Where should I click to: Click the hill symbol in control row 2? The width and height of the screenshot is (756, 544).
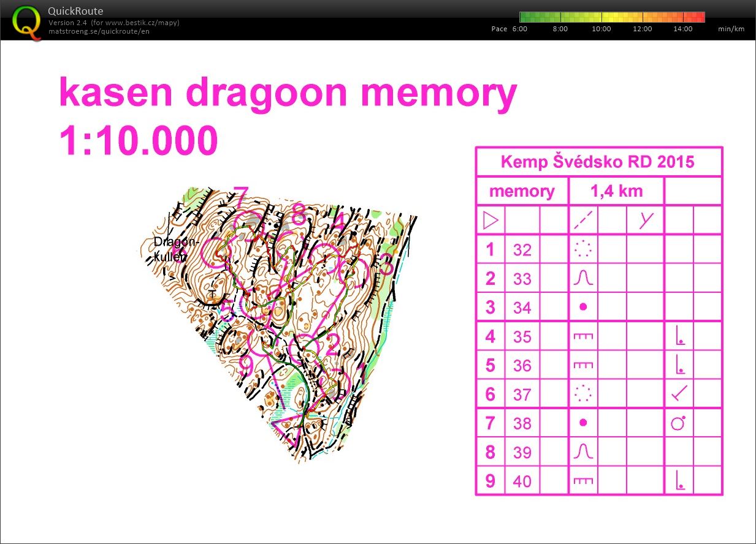coord(582,279)
